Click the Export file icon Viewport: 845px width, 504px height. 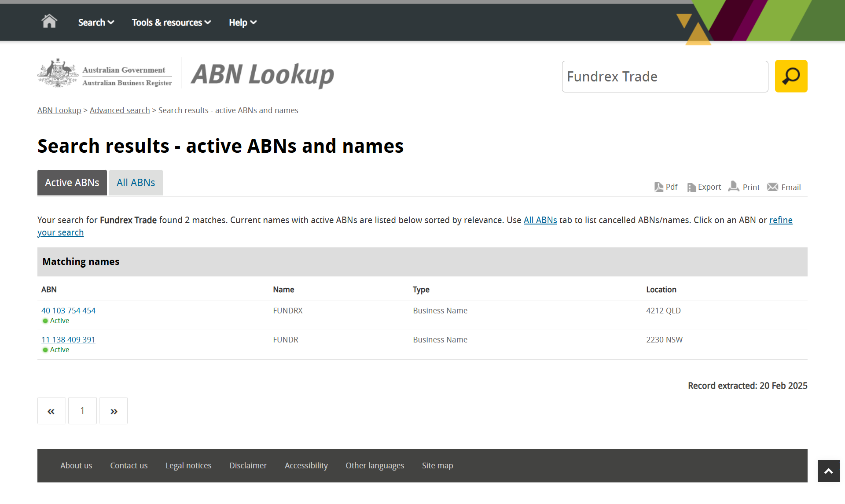coord(691,188)
